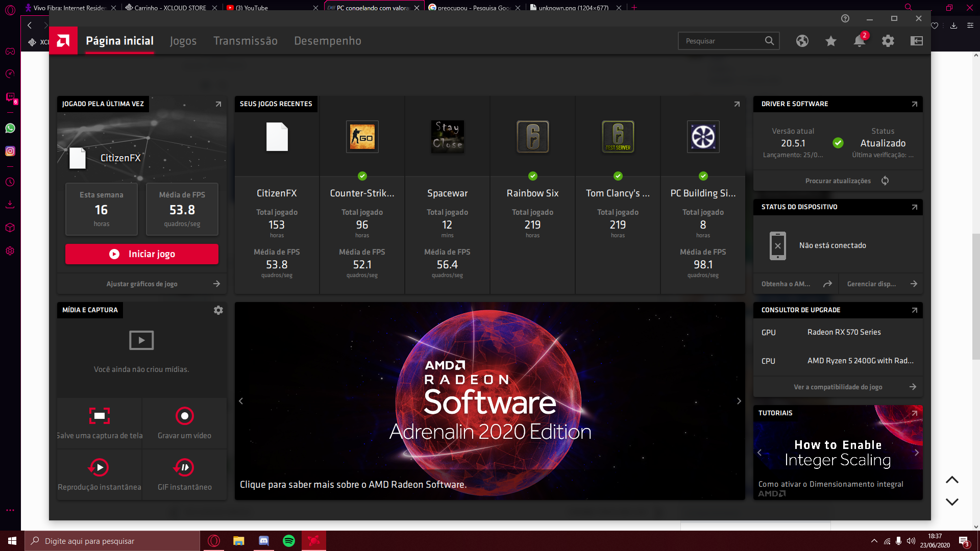
Task: Toggle the sidebar panel icon
Action: point(917,41)
